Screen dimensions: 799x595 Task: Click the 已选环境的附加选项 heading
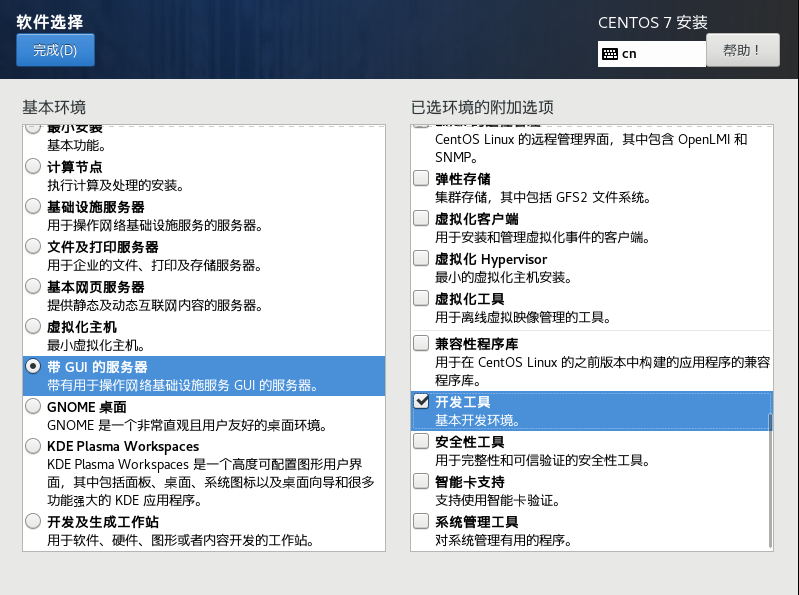click(482, 107)
